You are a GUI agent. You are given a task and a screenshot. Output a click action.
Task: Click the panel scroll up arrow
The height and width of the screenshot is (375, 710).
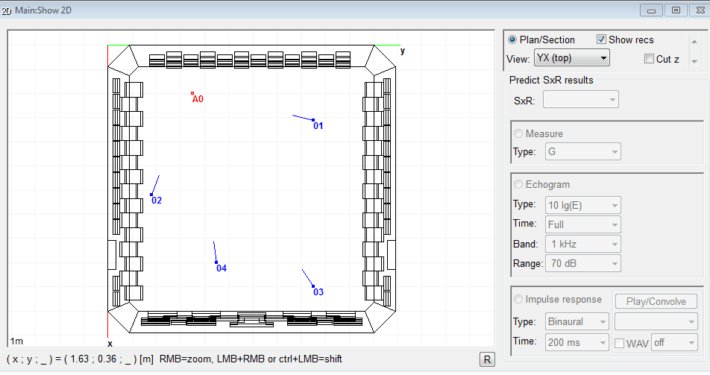click(695, 42)
